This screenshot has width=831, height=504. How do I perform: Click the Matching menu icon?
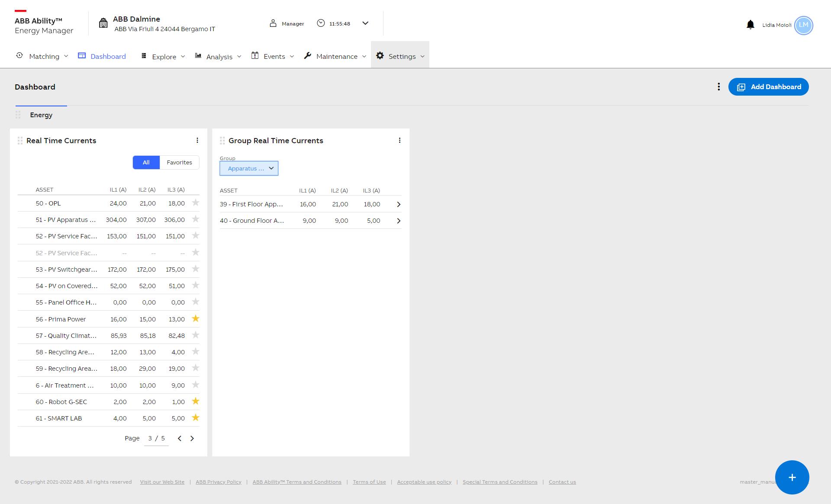pyautogui.click(x=19, y=56)
